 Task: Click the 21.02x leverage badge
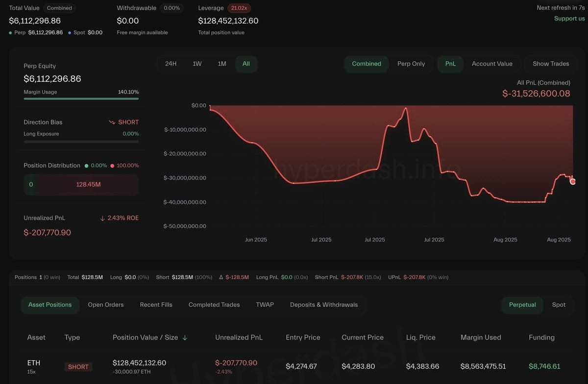[239, 8]
